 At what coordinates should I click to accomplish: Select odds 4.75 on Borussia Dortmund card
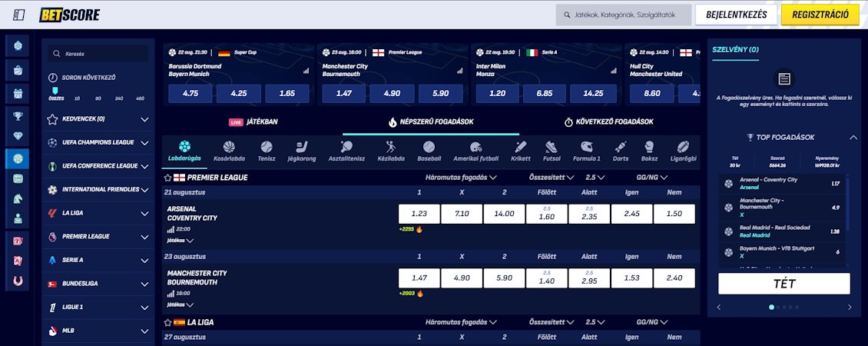pyautogui.click(x=190, y=94)
